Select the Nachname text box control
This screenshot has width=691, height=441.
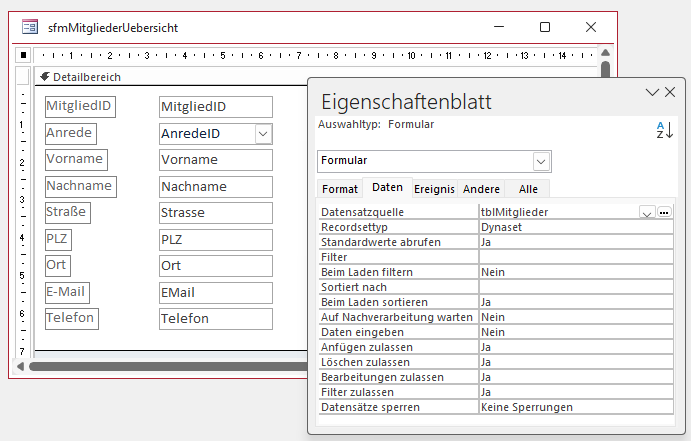216,187
